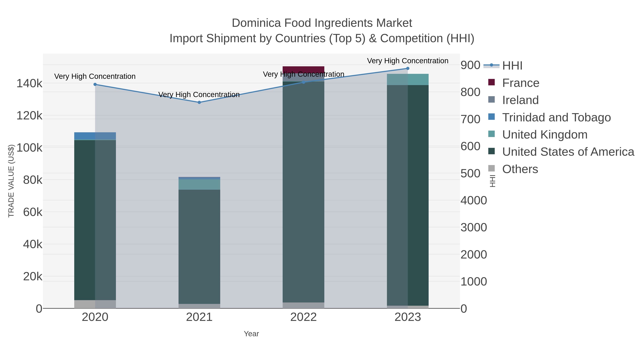The width and height of the screenshot is (644, 362).
Task: Click the Others gray legend swatch
Action: click(492, 168)
